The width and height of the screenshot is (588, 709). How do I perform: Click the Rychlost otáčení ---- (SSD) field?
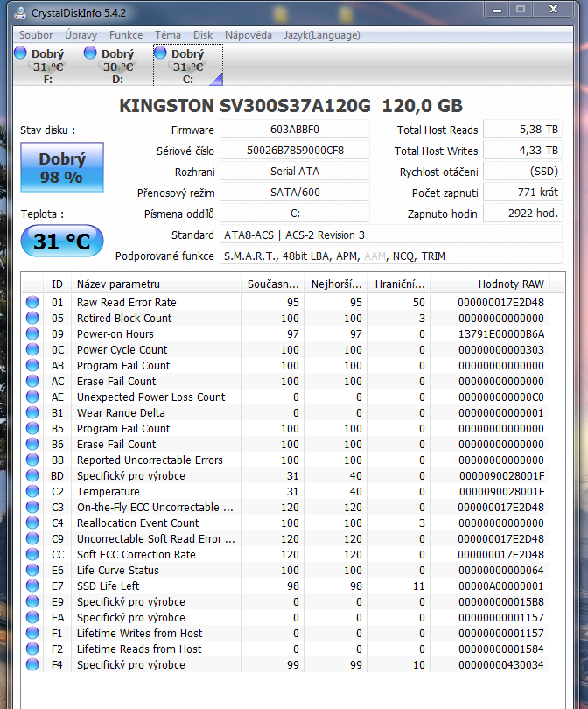(523, 172)
